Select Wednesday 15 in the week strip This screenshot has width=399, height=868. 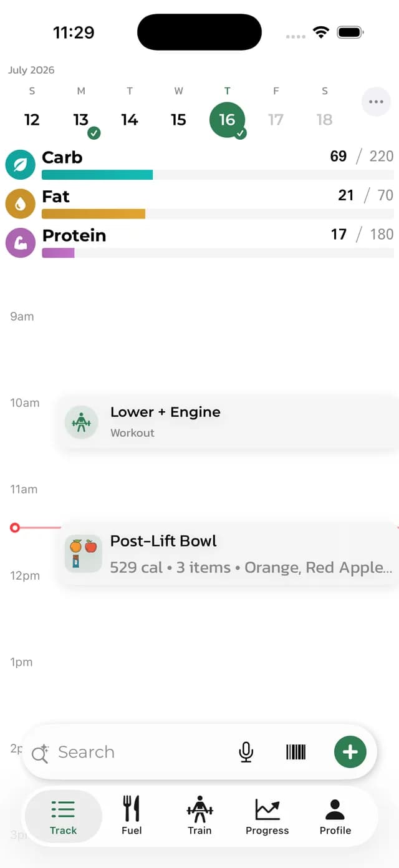(178, 120)
